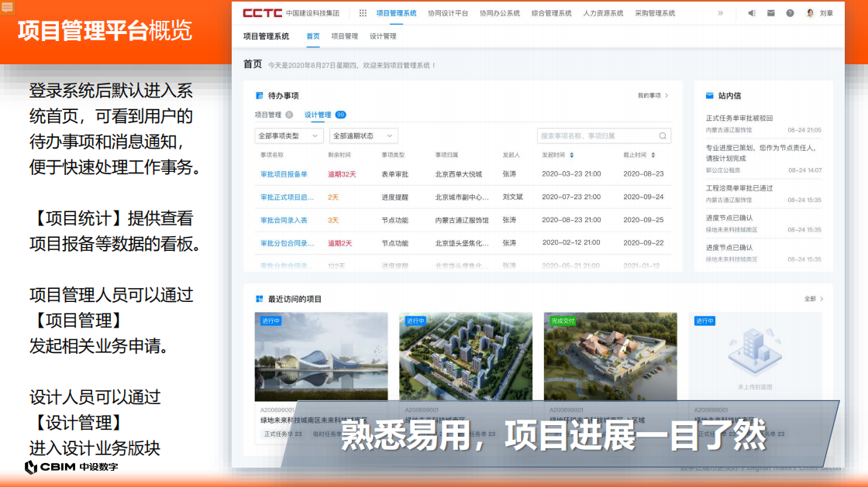Click the 99 badge on 设计管理
This screenshot has height=487, width=868.
pos(340,115)
